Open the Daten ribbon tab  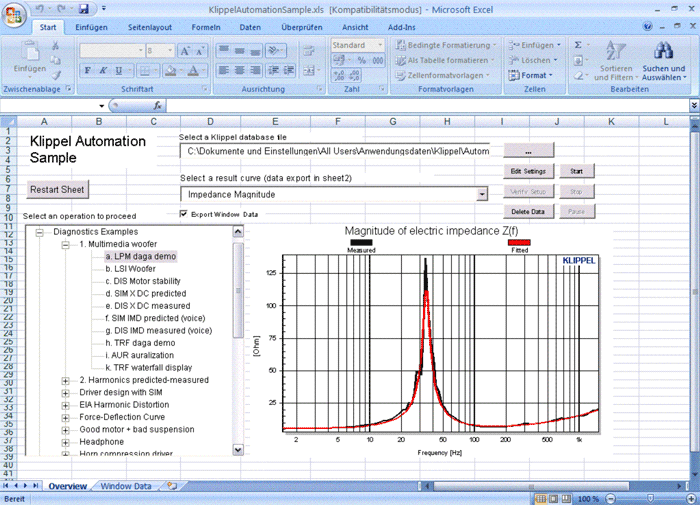click(x=250, y=27)
